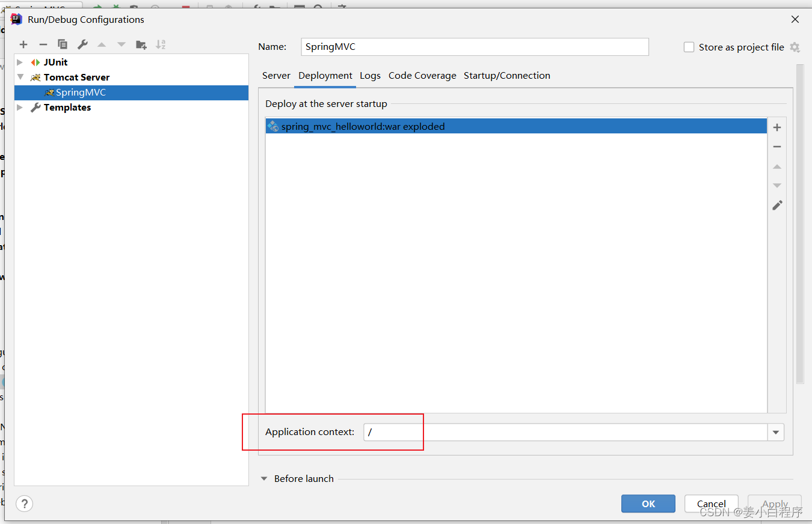Image resolution: width=812 pixels, height=524 pixels.
Task: Move configuration up in left toolbar
Action: [x=102, y=44]
